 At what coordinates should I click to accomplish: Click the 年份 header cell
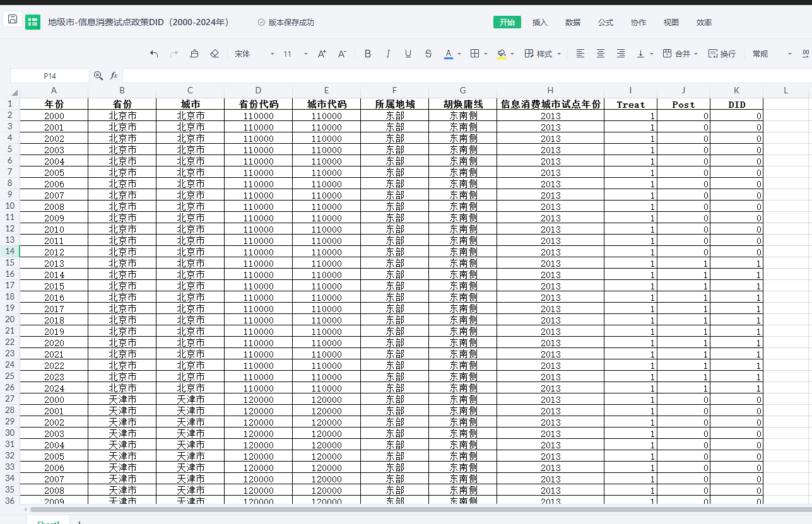point(54,104)
